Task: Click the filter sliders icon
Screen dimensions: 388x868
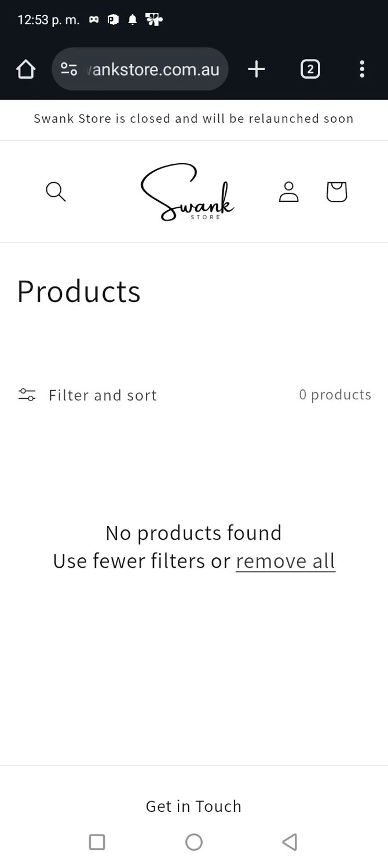Action: click(x=27, y=395)
